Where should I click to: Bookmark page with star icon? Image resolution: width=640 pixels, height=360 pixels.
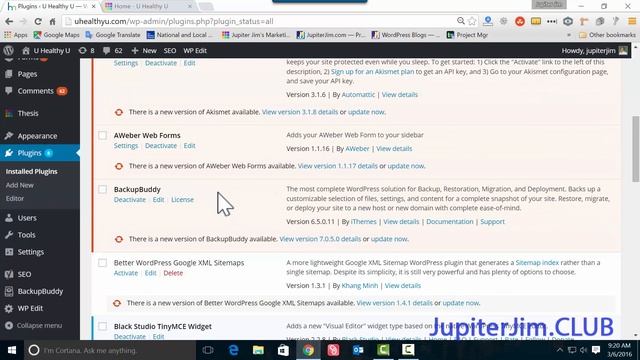[x=472, y=21]
